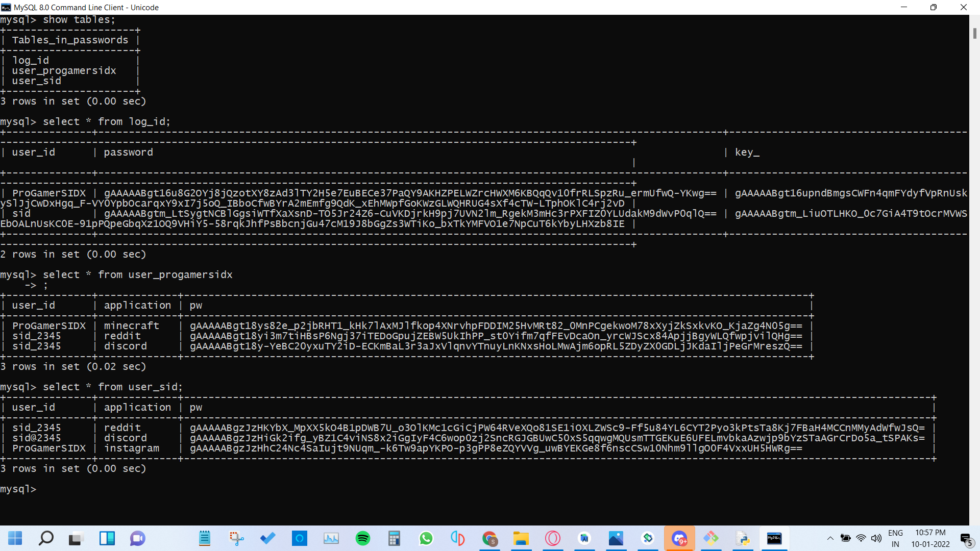Open Notepad from the taskbar

205,538
